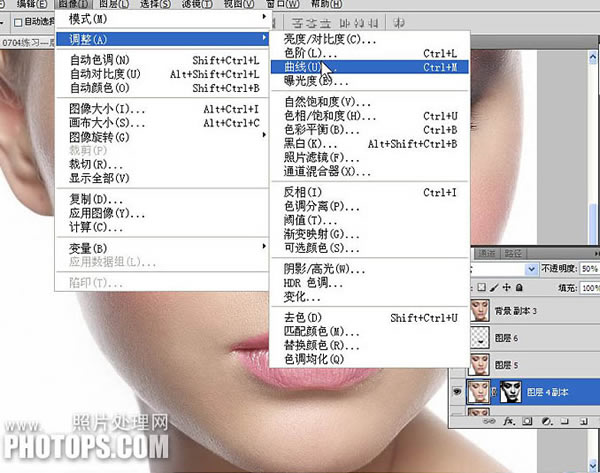This screenshot has height=473, width=600.
Task: Select 自然饱和度(V) menu item
Action: 370,102
